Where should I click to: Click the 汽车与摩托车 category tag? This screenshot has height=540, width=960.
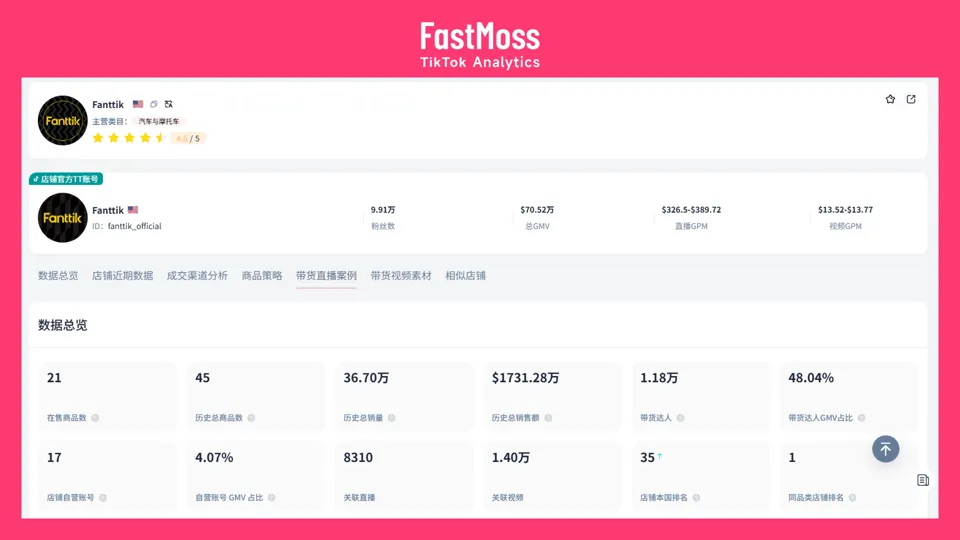(159, 121)
